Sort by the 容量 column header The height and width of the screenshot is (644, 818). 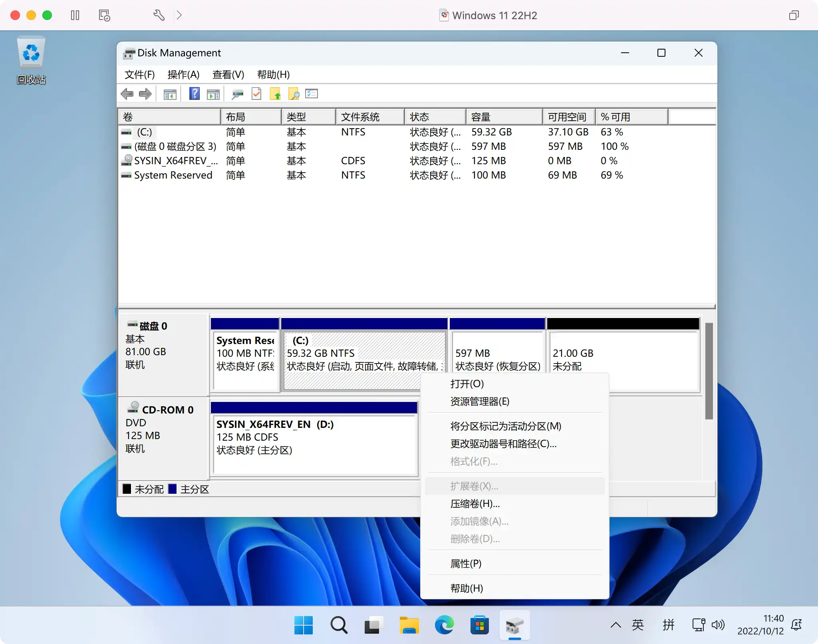504,117
